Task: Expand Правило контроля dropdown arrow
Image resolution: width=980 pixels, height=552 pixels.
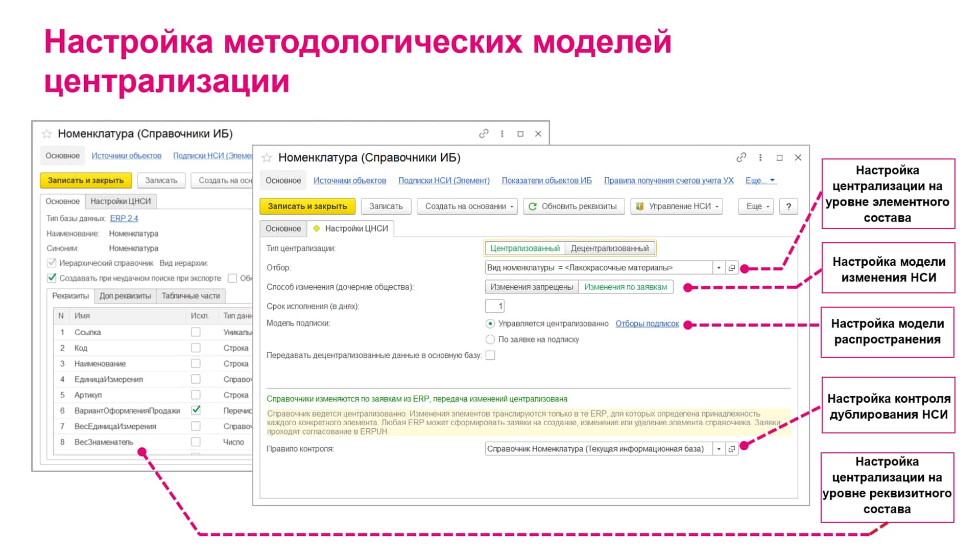Action: click(719, 449)
